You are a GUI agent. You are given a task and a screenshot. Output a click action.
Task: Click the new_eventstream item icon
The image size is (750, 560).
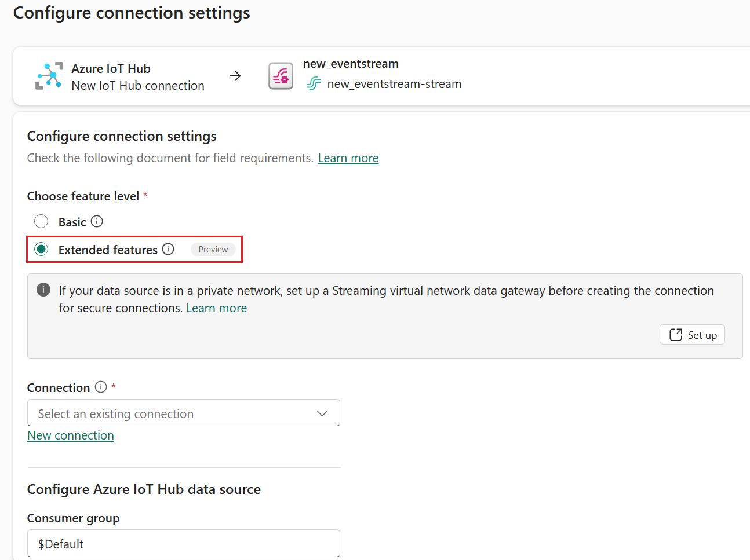281,76
